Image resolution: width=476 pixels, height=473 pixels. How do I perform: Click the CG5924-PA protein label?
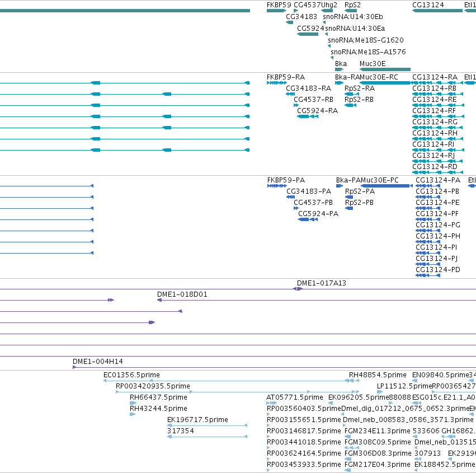318,214
